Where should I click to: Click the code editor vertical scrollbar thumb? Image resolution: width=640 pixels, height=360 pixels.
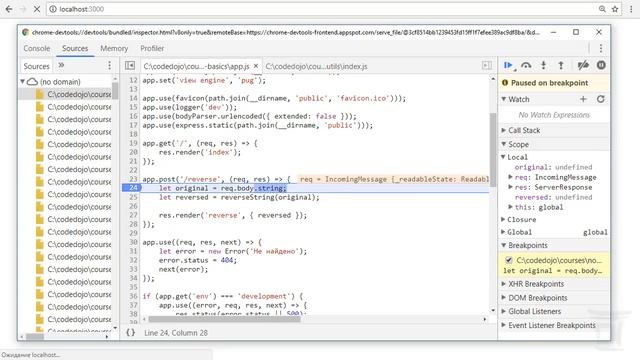tap(493, 149)
